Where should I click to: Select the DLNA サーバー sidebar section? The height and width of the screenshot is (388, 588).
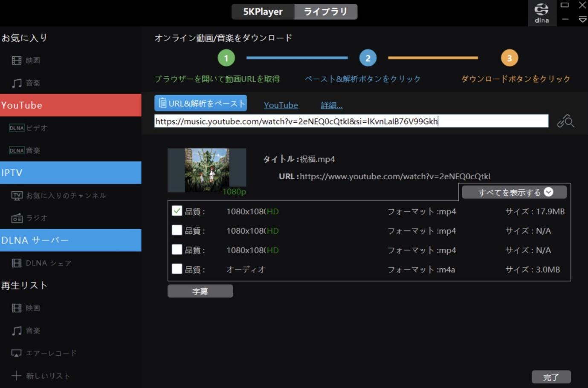71,240
